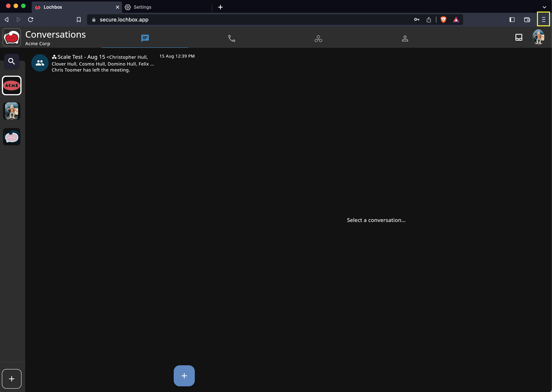Open the inbox tray icon
Viewport: 552px width, 392px height.
pos(519,37)
